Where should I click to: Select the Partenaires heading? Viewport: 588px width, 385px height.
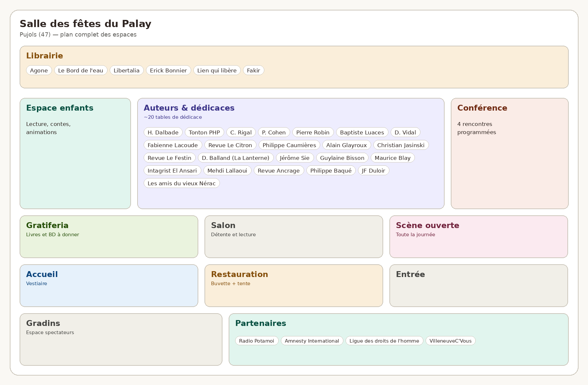pos(261,323)
